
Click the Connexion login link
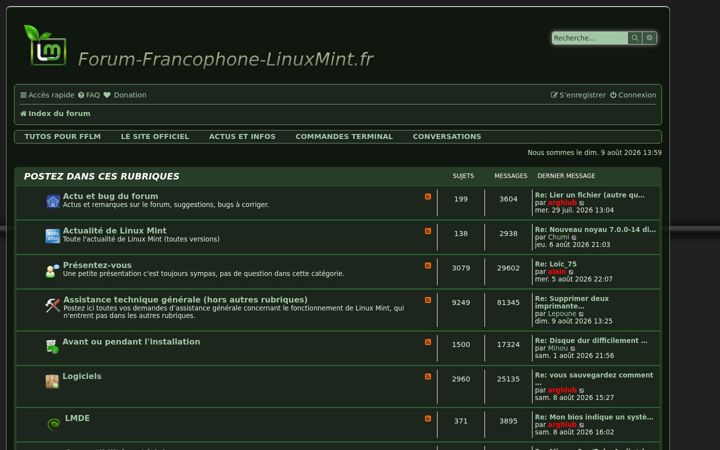pos(633,95)
